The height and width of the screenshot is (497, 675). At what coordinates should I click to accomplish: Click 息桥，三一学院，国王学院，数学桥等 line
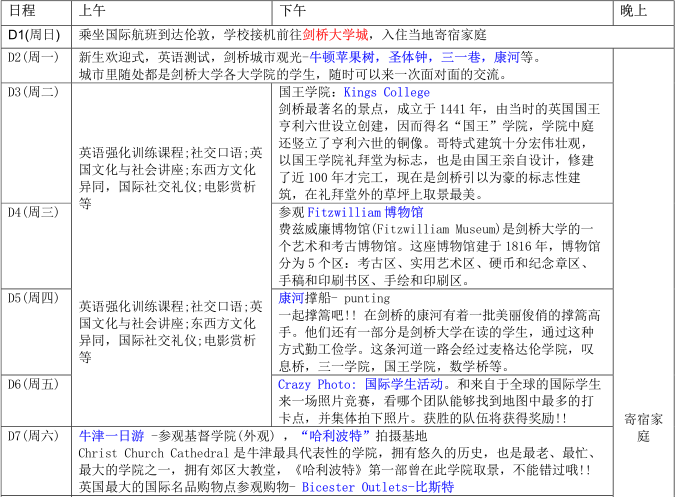pyautogui.click(x=394, y=367)
